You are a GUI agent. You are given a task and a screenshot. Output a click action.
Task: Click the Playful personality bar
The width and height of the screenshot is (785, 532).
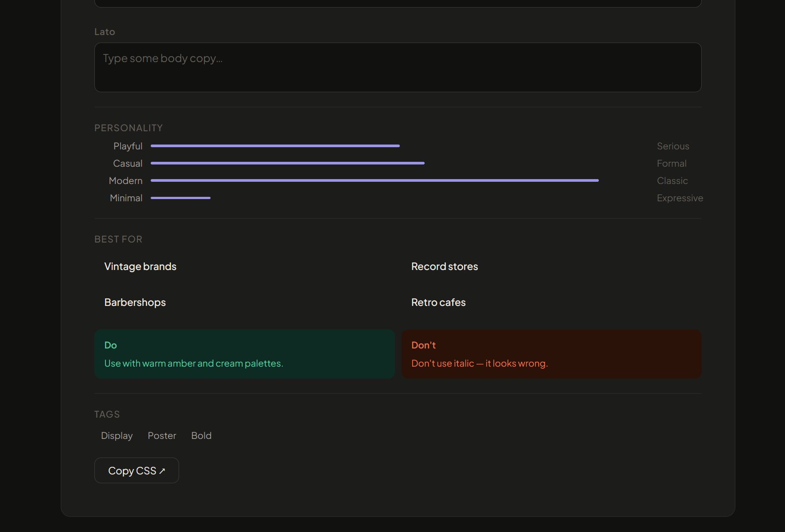point(275,146)
